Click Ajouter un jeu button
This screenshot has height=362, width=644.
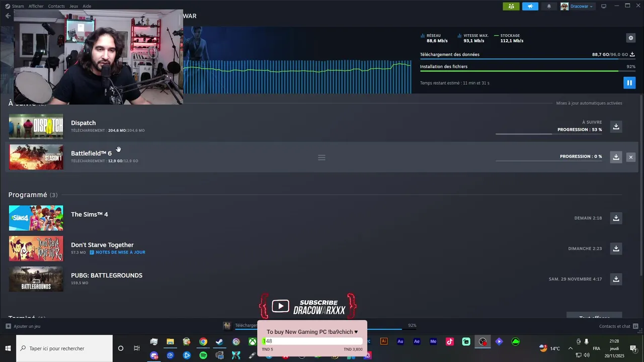click(x=23, y=326)
